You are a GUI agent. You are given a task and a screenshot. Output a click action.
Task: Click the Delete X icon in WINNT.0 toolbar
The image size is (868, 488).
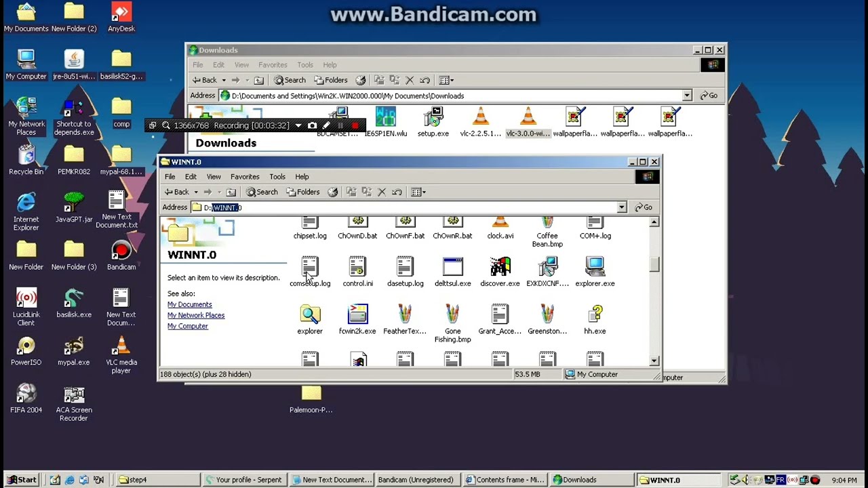tap(382, 192)
